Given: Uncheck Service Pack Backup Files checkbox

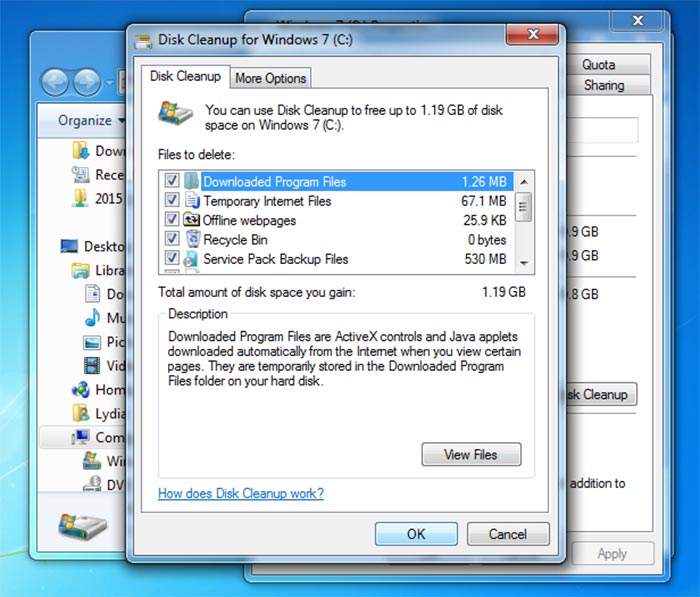Looking at the screenshot, I should tap(172, 258).
